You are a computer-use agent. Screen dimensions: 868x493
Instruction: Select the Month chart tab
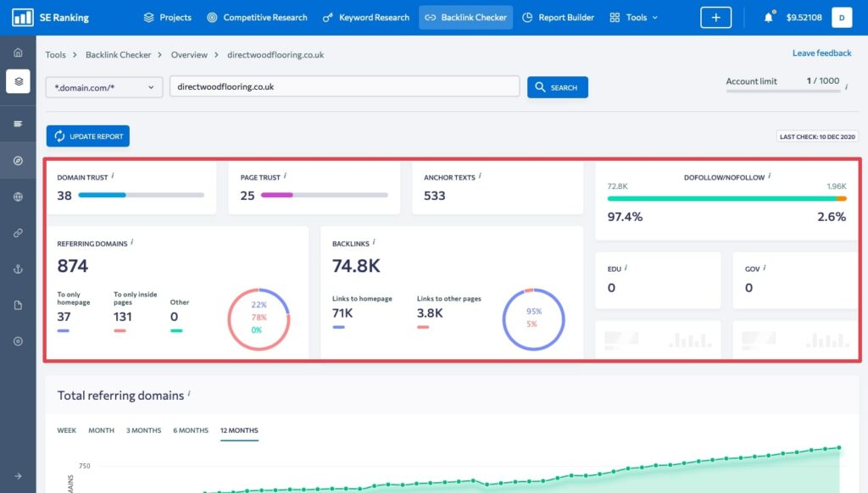102,430
